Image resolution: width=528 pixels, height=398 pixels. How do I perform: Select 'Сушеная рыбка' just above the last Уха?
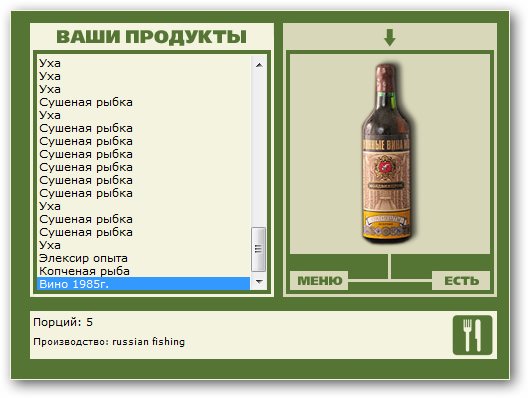[143, 232]
